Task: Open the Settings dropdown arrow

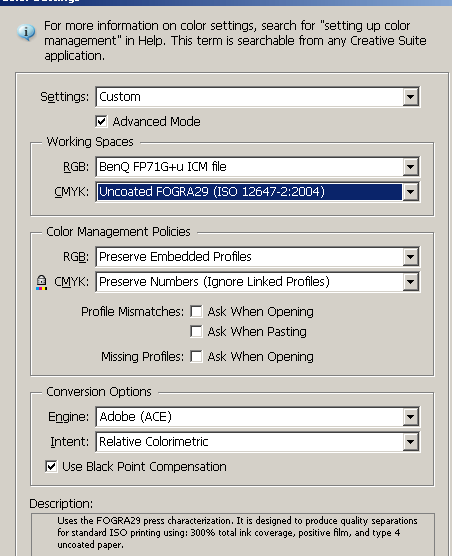Action: [411, 97]
